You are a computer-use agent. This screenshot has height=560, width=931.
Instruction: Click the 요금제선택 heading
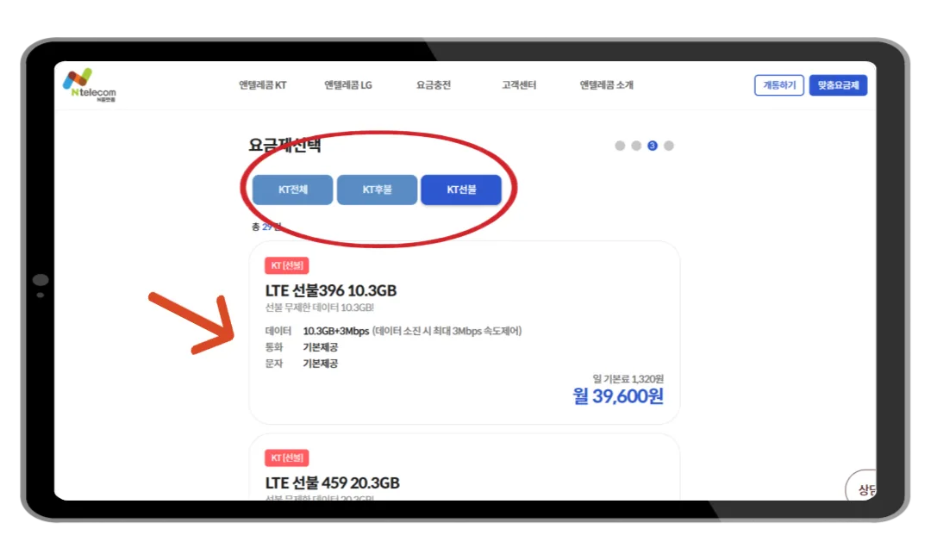[285, 146]
